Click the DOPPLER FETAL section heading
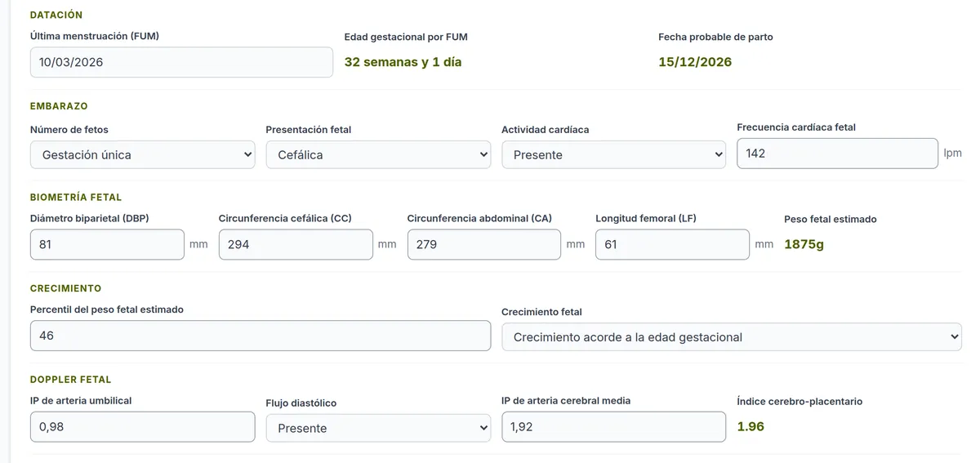The width and height of the screenshot is (980, 463). coord(70,380)
